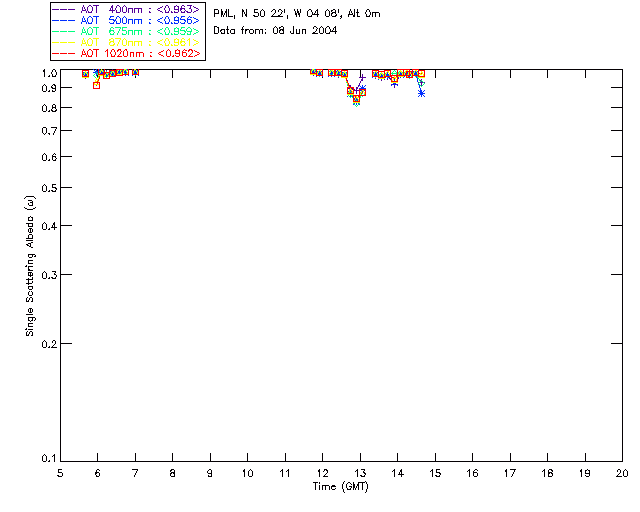Click the 17 time-axis tick label
This screenshot has width=640, height=512.
(x=510, y=473)
